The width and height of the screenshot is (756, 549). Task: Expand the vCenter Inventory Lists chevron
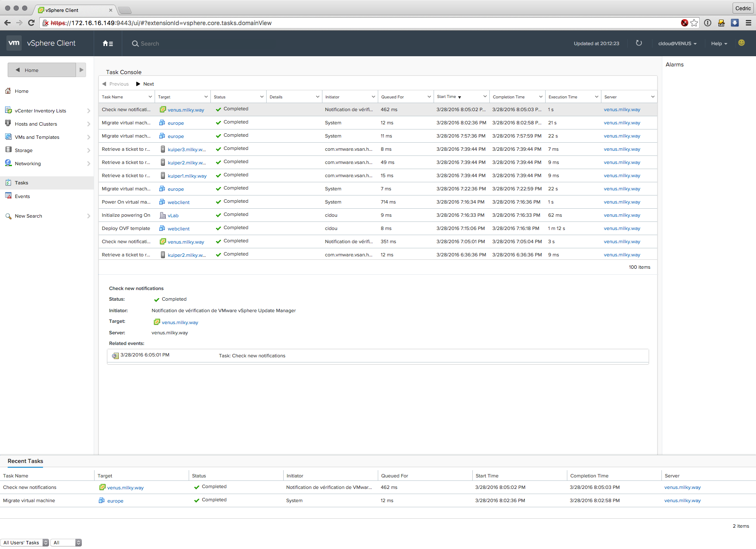(89, 111)
